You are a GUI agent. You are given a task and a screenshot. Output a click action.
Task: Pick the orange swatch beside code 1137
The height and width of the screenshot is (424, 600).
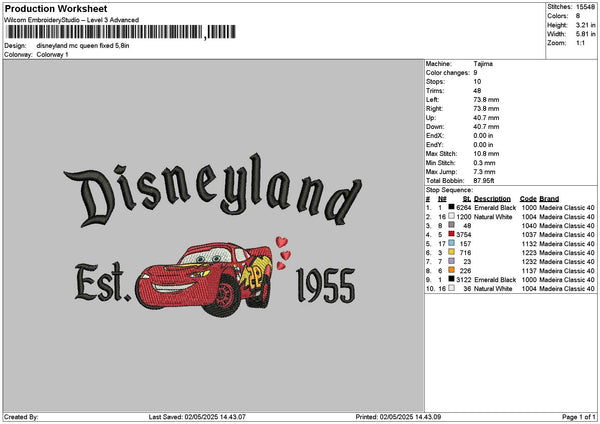pyautogui.click(x=452, y=270)
